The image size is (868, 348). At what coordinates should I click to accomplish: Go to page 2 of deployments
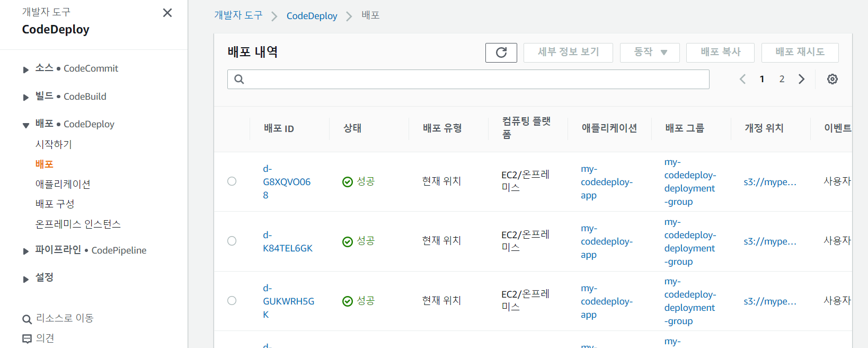coord(782,79)
